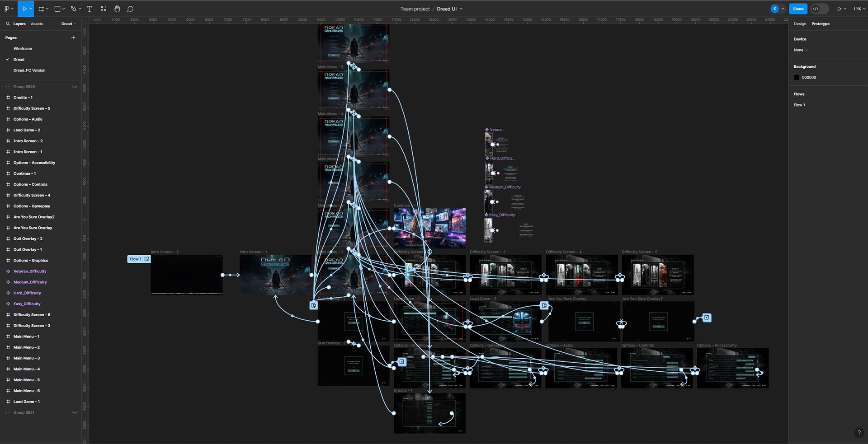The width and height of the screenshot is (868, 444).
Task: Click the Flow 1 starting point play icon
Action: click(x=146, y=259)
